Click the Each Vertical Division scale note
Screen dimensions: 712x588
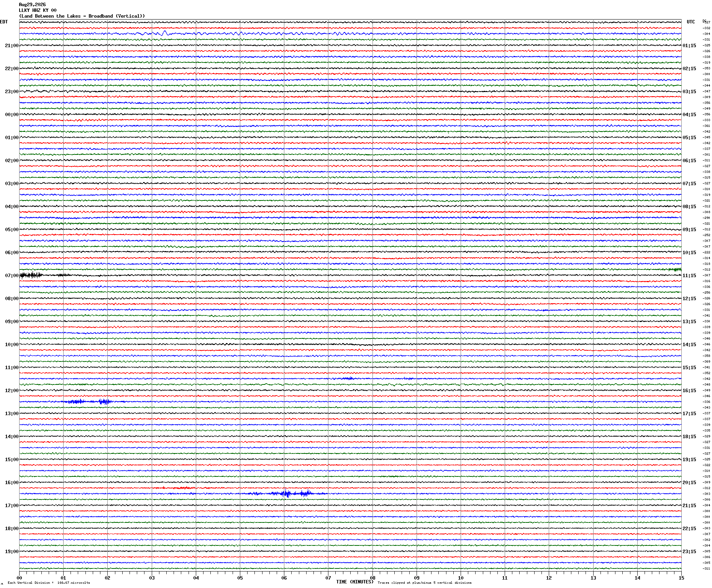(49, 583)
